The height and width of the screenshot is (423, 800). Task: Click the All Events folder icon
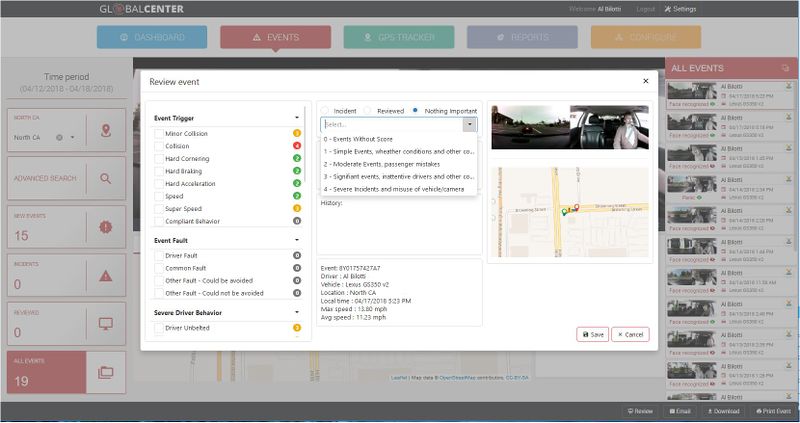(106, 372)
